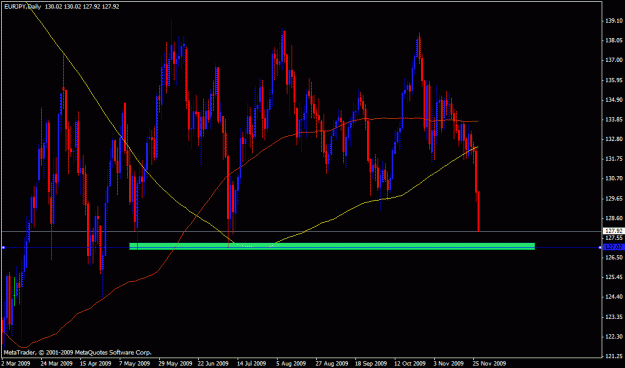Viewport: 625px width, 368px height.
Task: Click the 130.70 price axis label
Action: (614, 179)
